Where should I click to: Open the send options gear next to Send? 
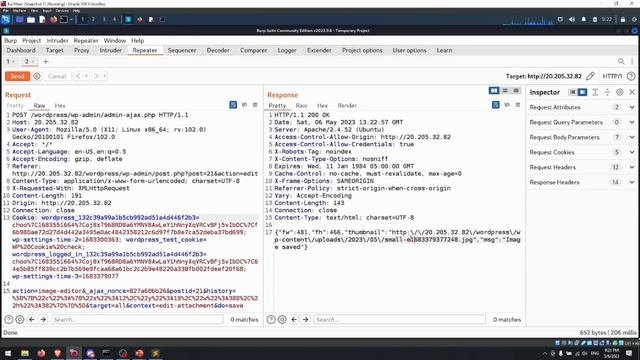[37, 76]
